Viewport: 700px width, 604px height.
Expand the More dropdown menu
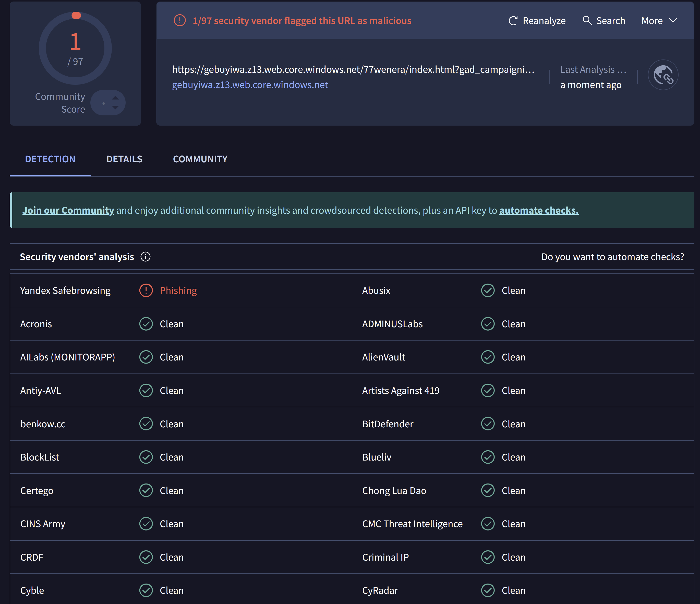[x=659, y=21]
